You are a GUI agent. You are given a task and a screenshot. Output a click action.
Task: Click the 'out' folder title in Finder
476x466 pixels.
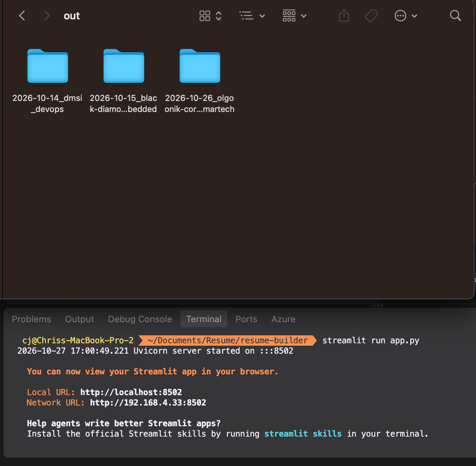pyautogui.click(x=72, y=16)
